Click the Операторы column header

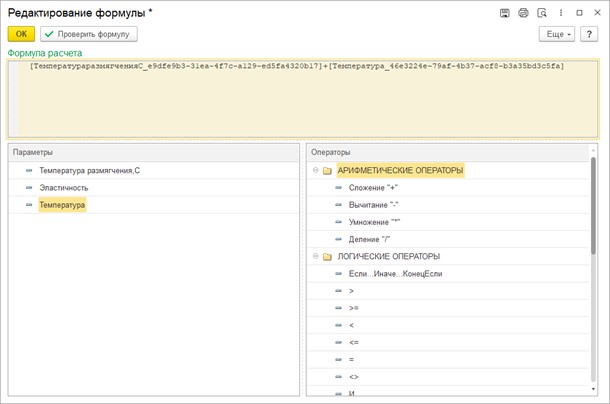coord(448,152)
